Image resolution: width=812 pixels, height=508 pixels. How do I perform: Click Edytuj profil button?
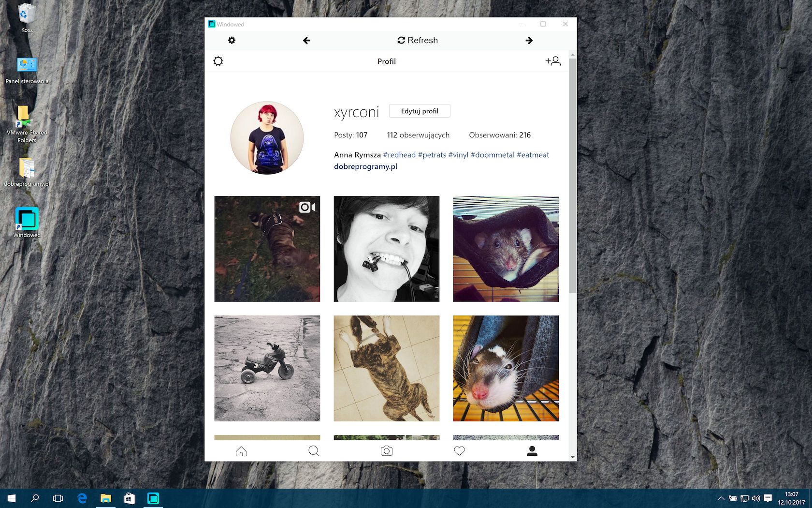[420, 111]
